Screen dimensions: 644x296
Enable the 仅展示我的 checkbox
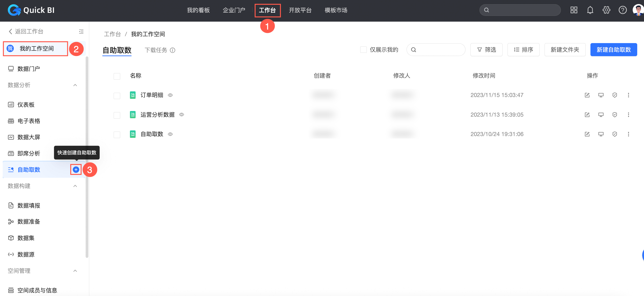click(x=363, y=50)
